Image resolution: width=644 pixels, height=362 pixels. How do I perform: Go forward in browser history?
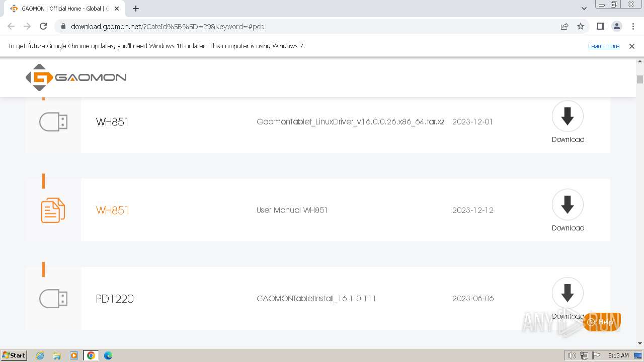pyautogui.click(x=27, y=26)
